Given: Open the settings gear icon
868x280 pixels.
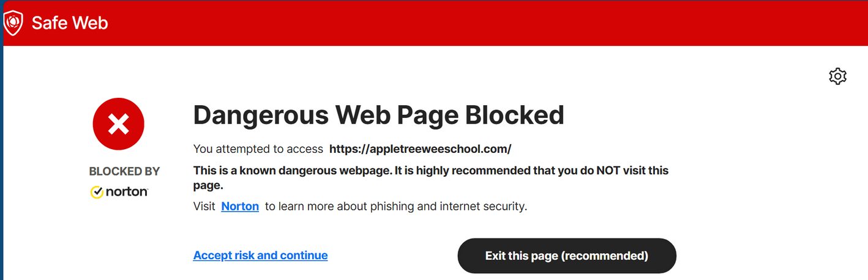Looking at the screenshot, I should tap(837, 76).
